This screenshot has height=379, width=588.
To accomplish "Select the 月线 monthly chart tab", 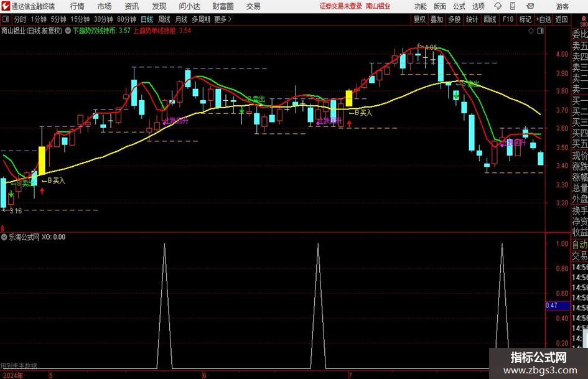I will (181, 19).
